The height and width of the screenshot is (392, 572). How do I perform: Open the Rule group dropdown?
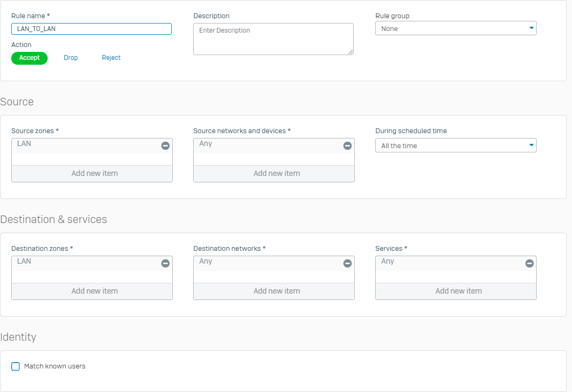[456, 28]
